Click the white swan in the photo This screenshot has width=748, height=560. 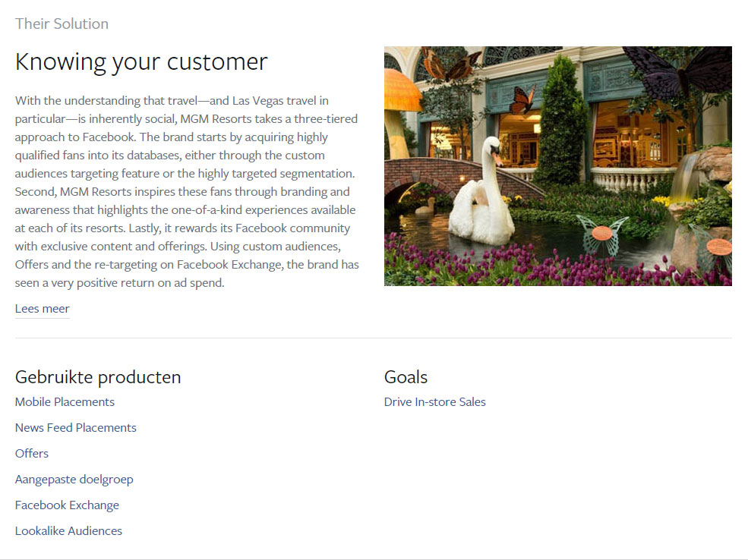click(481, 197)
